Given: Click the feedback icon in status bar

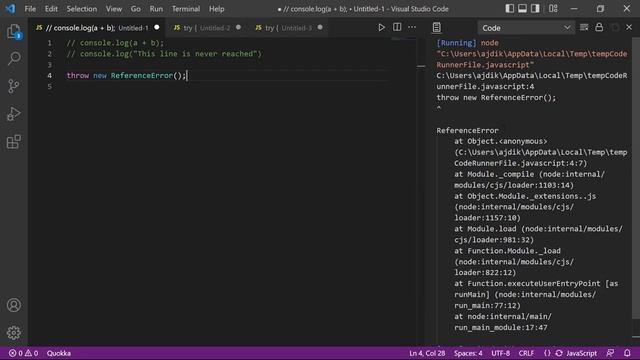Looking at the screenshot, I should tap(610, 353).
